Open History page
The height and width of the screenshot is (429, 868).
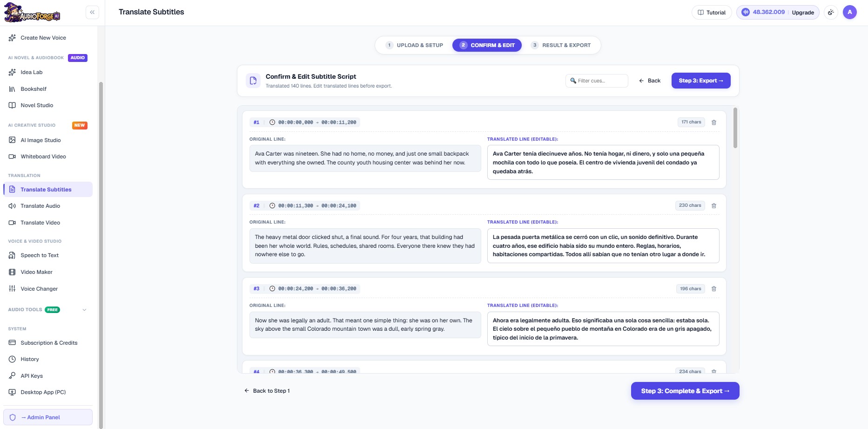click(x=48, y=359)
